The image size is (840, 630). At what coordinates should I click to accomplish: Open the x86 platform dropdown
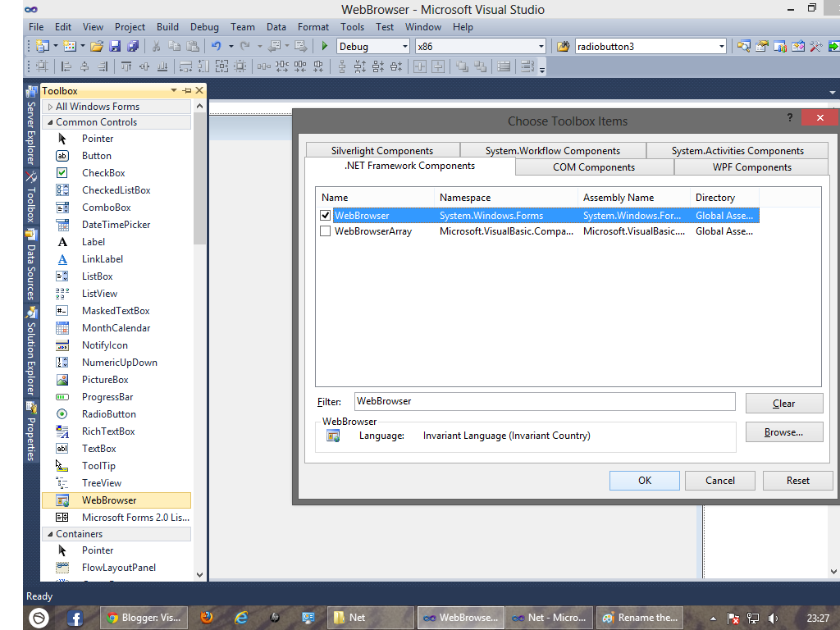pyautogui.click(x=542, y=46)
